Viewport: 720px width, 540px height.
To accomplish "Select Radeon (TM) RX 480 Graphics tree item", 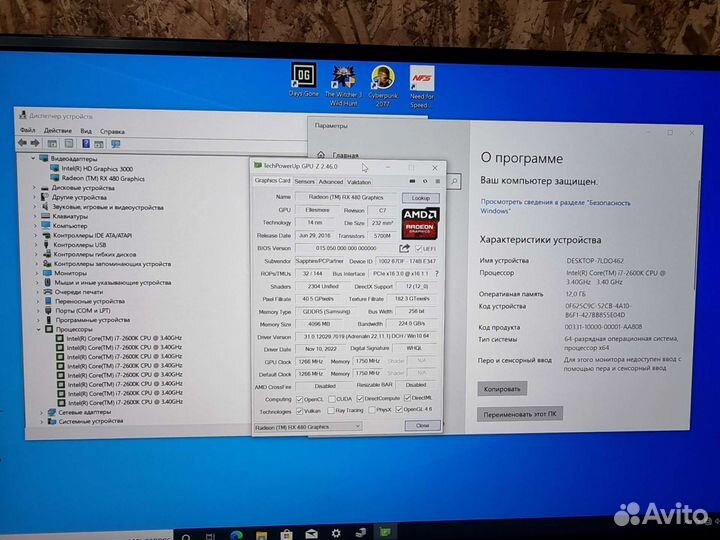I will click(x=103, y=179).
